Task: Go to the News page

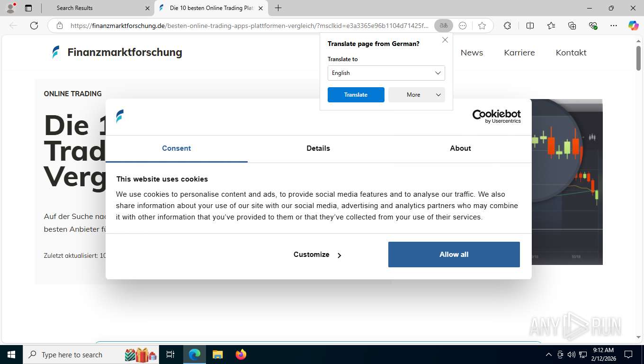Action: [472, 53]
